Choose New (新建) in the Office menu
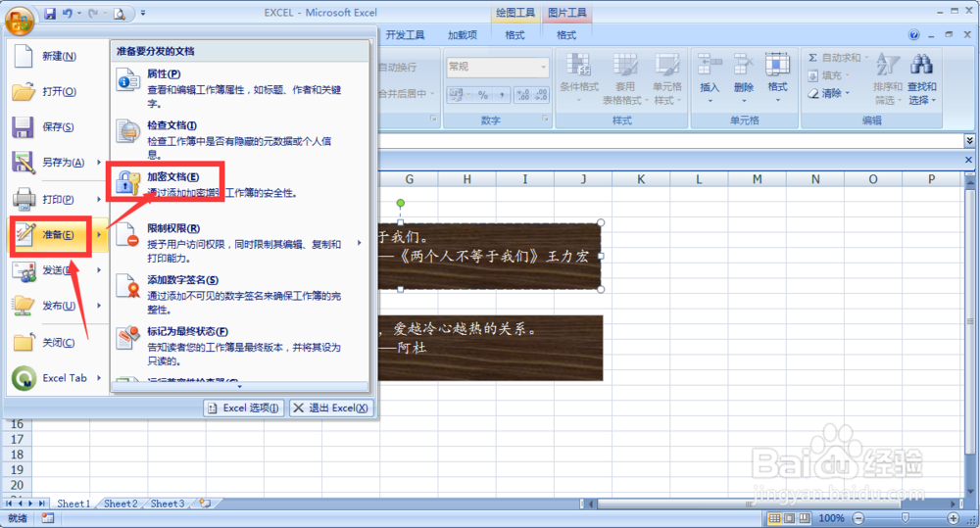Screen dimensions: 980x528 click(57, 56)
